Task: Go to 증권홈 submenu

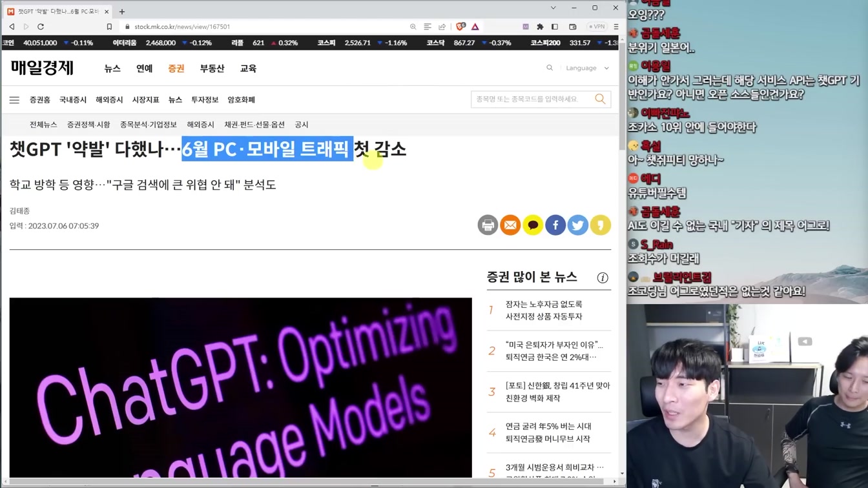Action: pos(39,100)
